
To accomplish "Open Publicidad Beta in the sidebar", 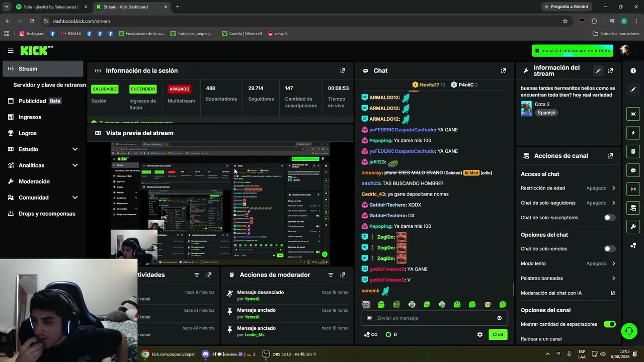I will pyautogui.click(x=43, y=101).
